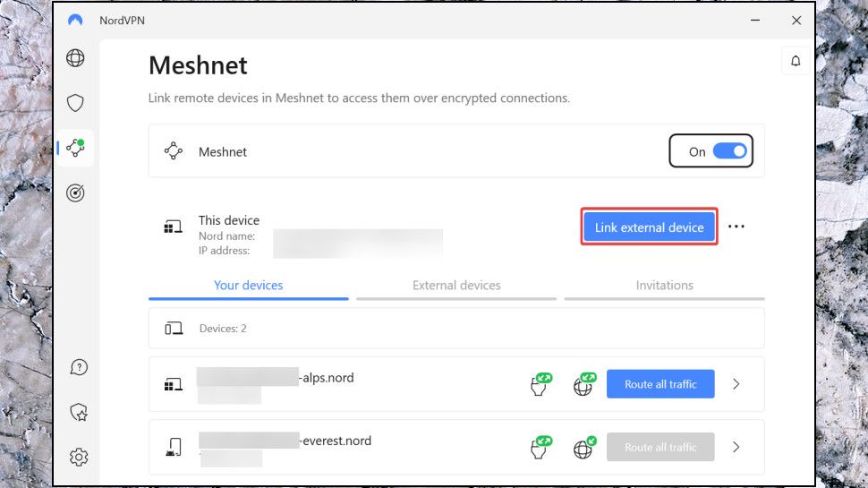Image resolution: width=868 pixels, height=488 pixels.
Task: Turn off the Meshnet toggle switch
Action: click(x=729, y=151)
